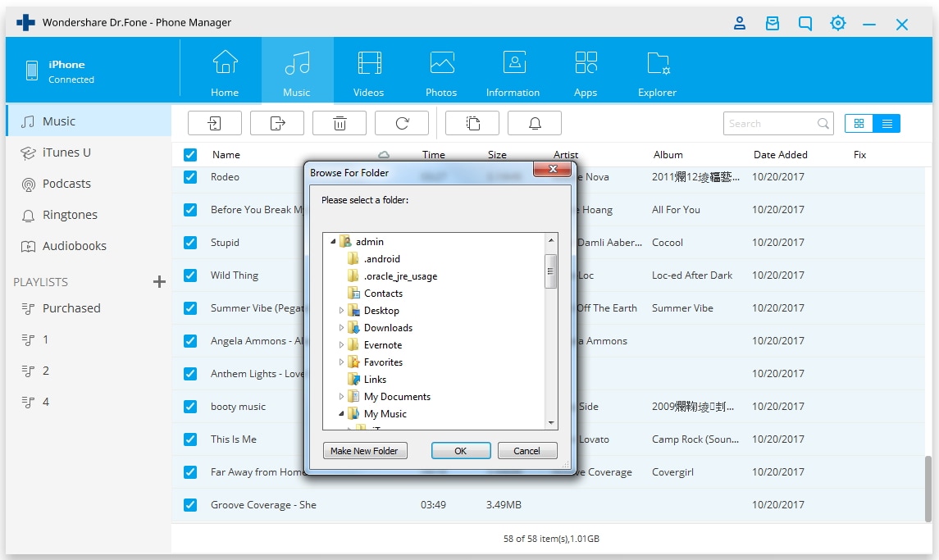The width and height of the screenshot is (939, 560).
Task: Open the Explorer tab
Action: 658,72
